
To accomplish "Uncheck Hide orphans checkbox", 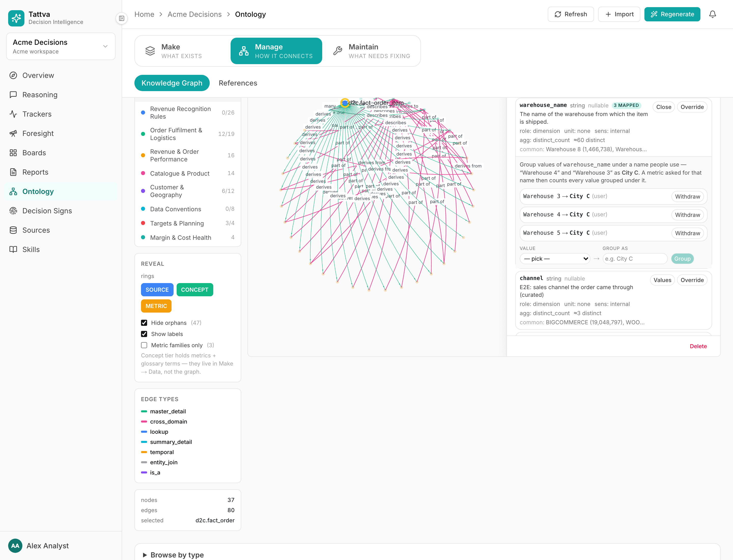I will pos(144,323).
